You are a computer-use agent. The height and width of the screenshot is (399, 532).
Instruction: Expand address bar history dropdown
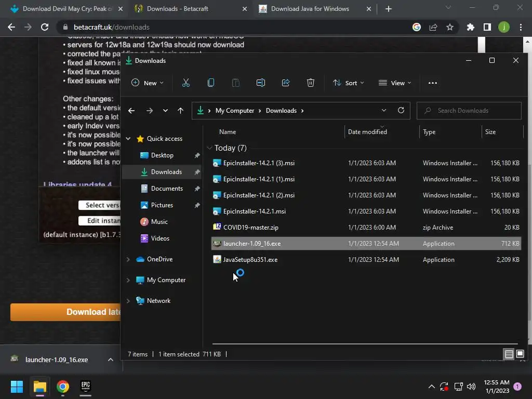coord(384,110)
